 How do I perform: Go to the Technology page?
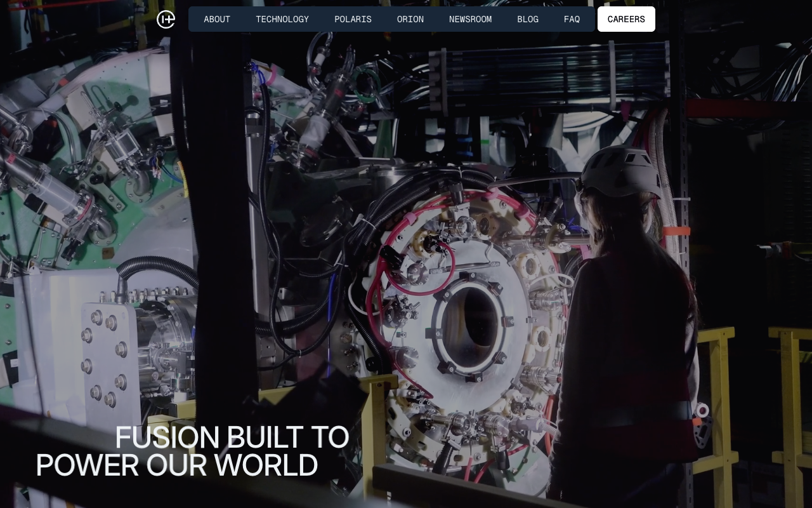[282, 19]
